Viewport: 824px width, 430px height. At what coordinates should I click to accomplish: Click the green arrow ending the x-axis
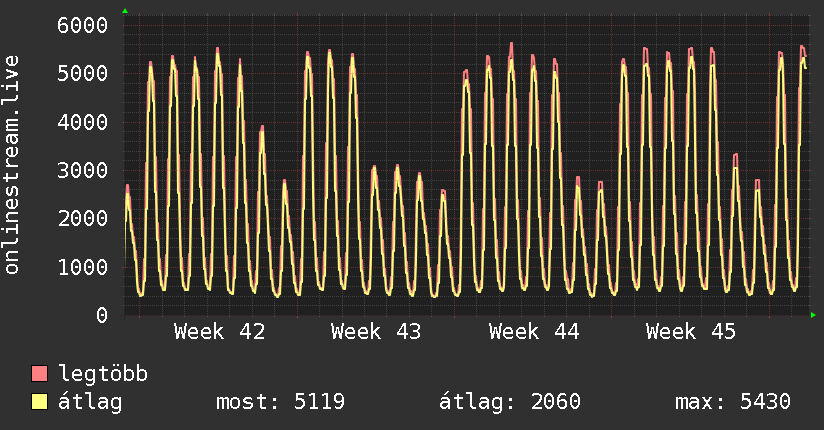pos(813,315)
